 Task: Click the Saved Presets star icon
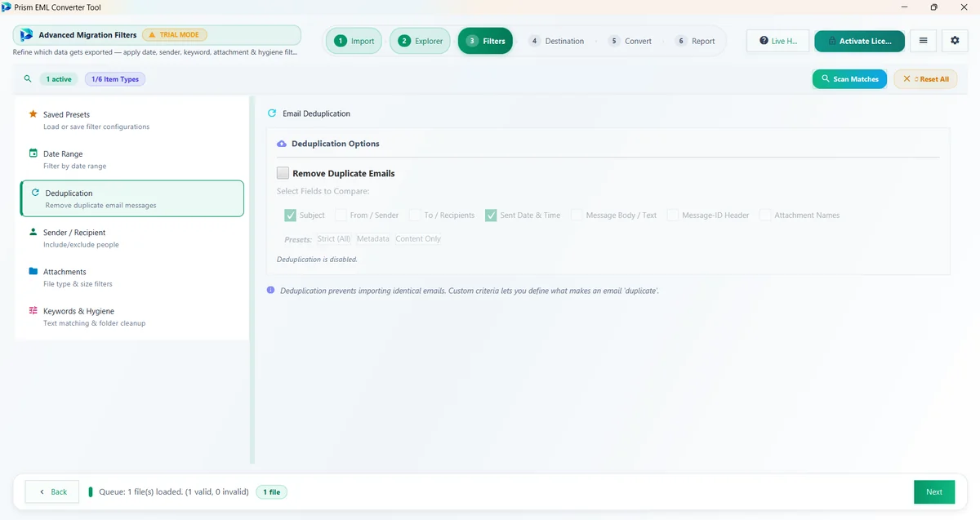point(33,114)
